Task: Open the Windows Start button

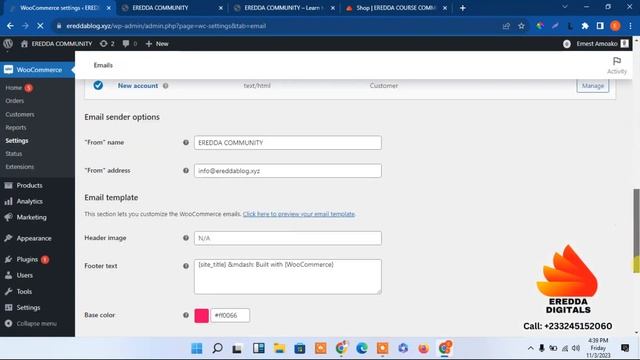Action: (x=197, y=348)
